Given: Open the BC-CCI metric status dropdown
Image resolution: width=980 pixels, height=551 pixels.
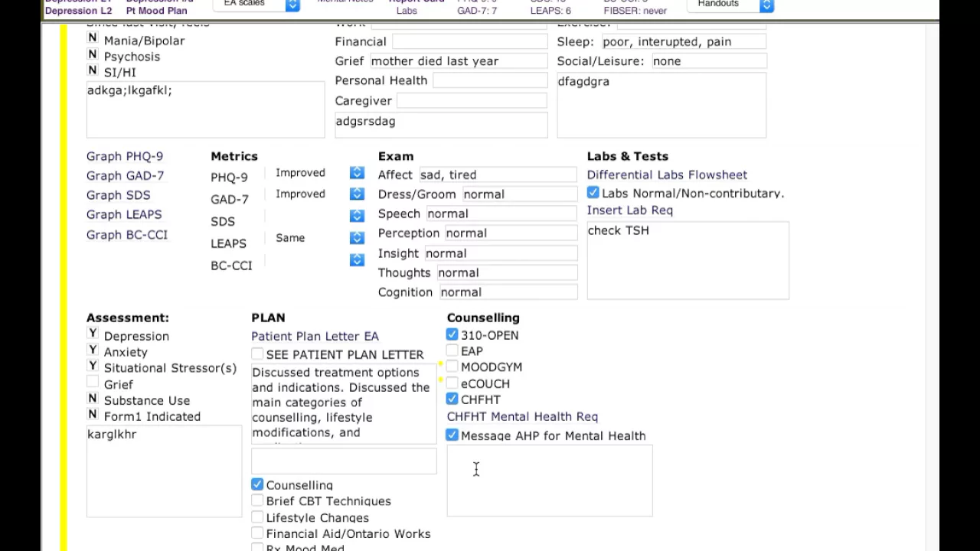Looking at the screenshot, I should pyautogui.click(x=357, y=260).
